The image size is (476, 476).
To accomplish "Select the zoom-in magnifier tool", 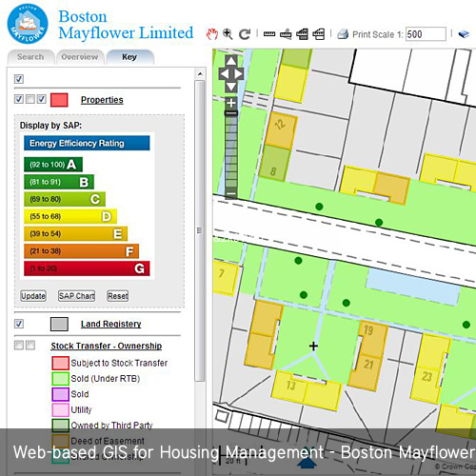I will [x=228, y=34].
